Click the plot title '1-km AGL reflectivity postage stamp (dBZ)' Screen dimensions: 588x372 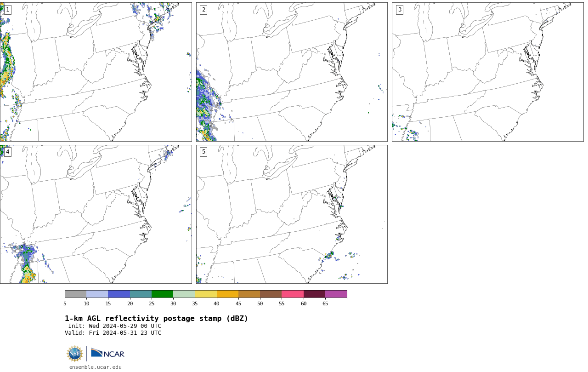(156, 319)
